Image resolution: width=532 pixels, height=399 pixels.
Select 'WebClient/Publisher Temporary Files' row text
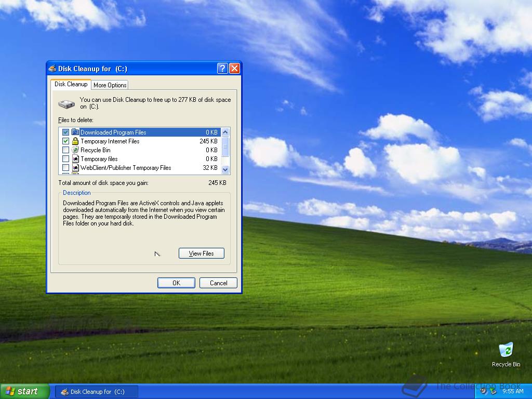coord(126,168)
